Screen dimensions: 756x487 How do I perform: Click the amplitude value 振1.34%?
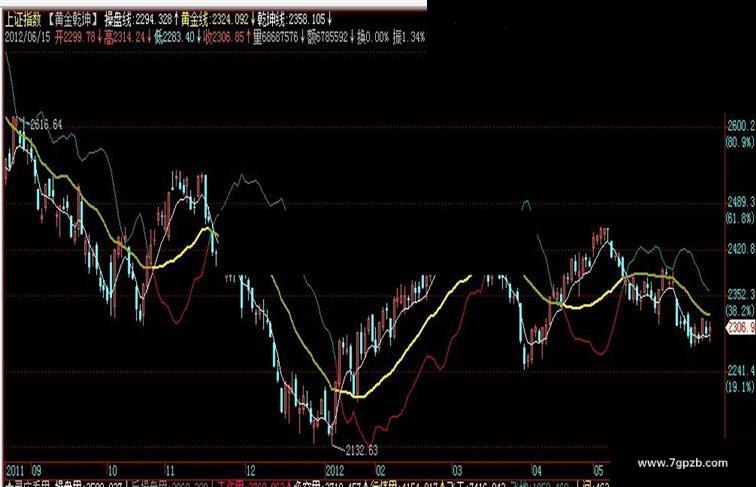pos(409,38)
